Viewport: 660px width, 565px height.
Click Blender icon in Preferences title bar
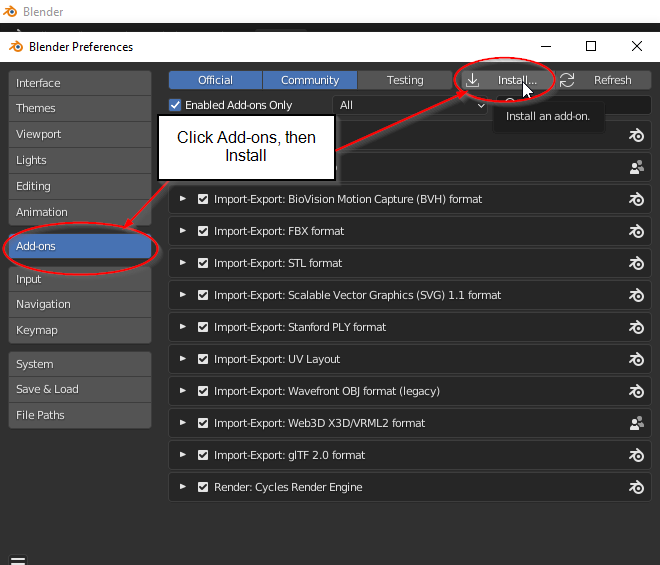tap(16, 46)
